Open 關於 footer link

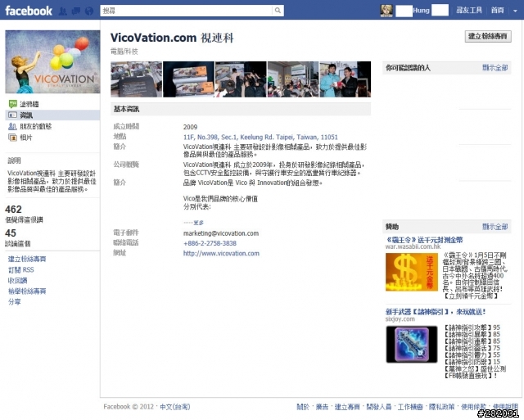point(303,407)
